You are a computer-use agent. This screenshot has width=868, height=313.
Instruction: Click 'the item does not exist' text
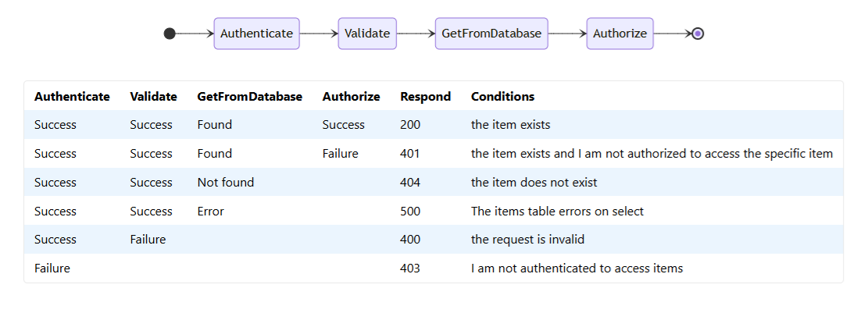pyautogui.click(x=534, y=183)
